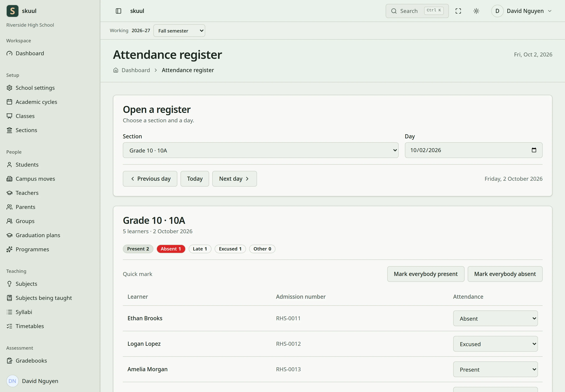The height and width of the screenshot is (392, 565).
Task: Click the Previous day button
Action: 150,179
